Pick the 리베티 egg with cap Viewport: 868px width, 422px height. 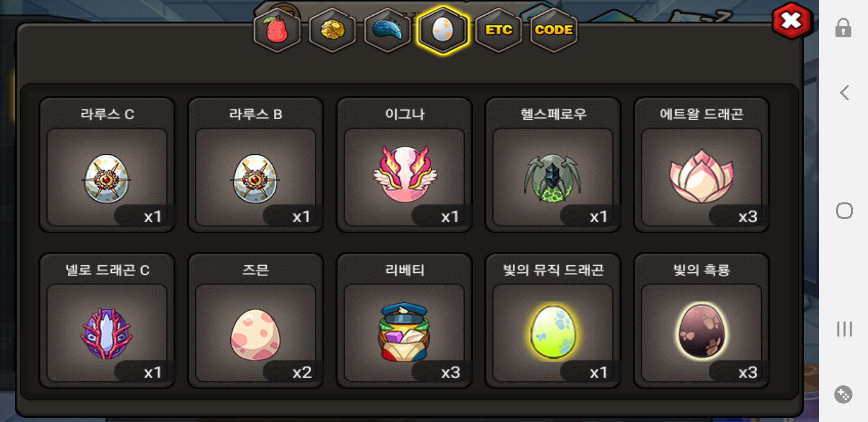click(x=404, y=321)
